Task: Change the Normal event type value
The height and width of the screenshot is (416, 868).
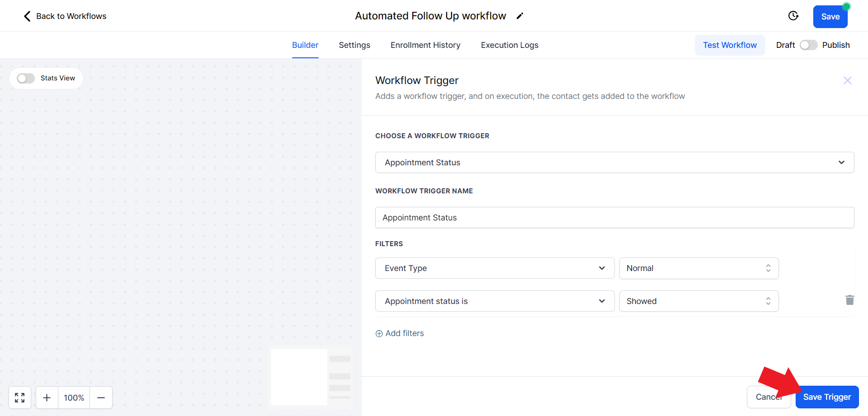Action: pyautogui.click(x=699, y=268)
